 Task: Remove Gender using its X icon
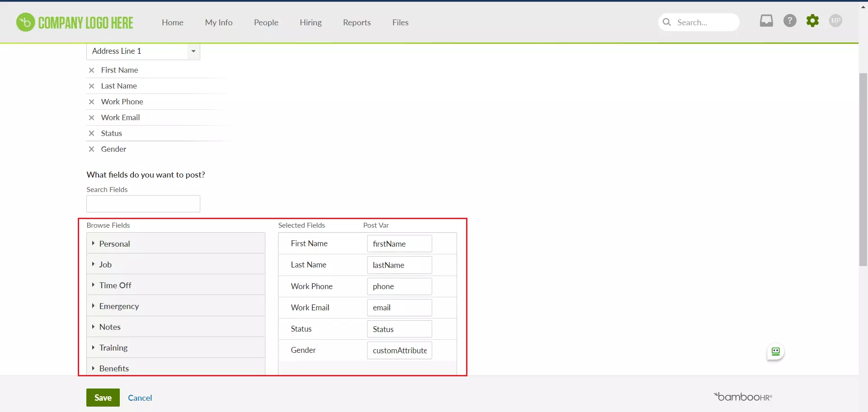tap(92, 149)
